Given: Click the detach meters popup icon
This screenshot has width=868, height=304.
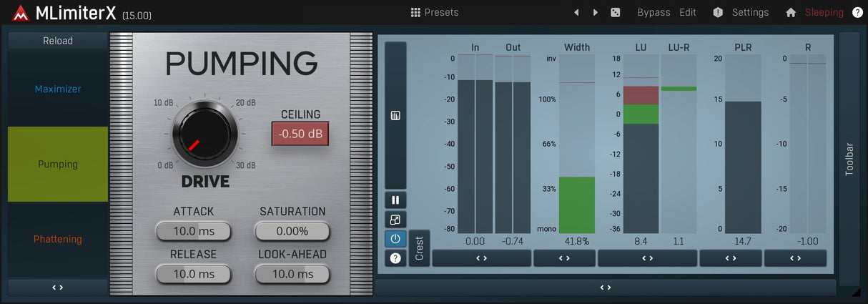Looking at the screenshot, I should pyautogui.click(x=395, y=220).
